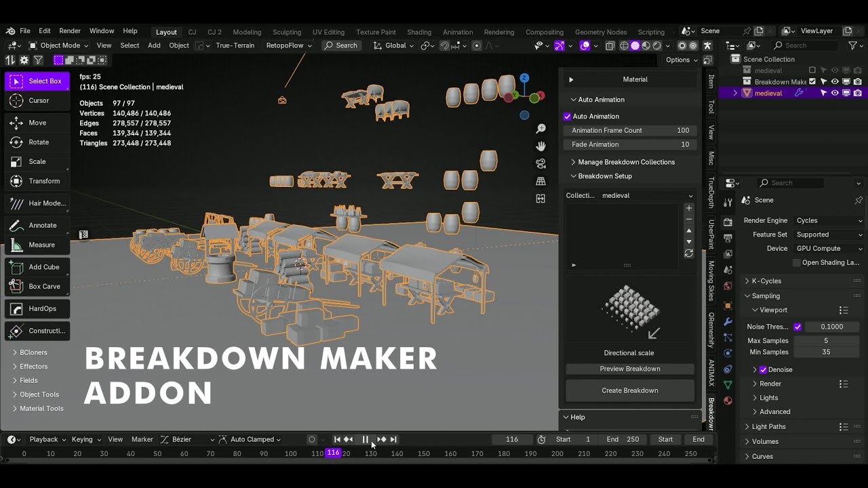Hide Breakdown Maker collection in viewport
The width and height of the screenshot is (868, 488).
(835, 81)
